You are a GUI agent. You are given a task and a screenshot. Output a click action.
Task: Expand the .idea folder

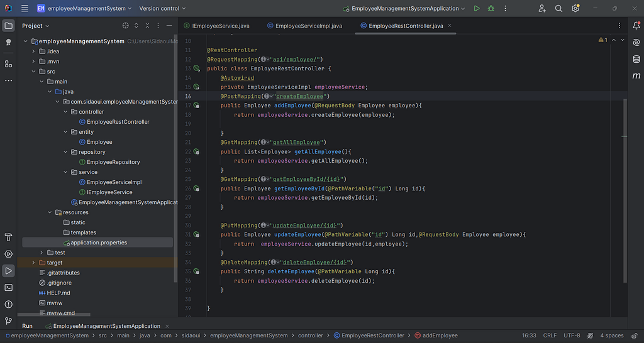point(34,52)
